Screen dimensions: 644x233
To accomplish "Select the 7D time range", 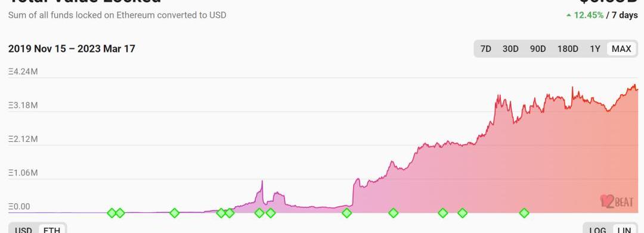I will [486, 49].
